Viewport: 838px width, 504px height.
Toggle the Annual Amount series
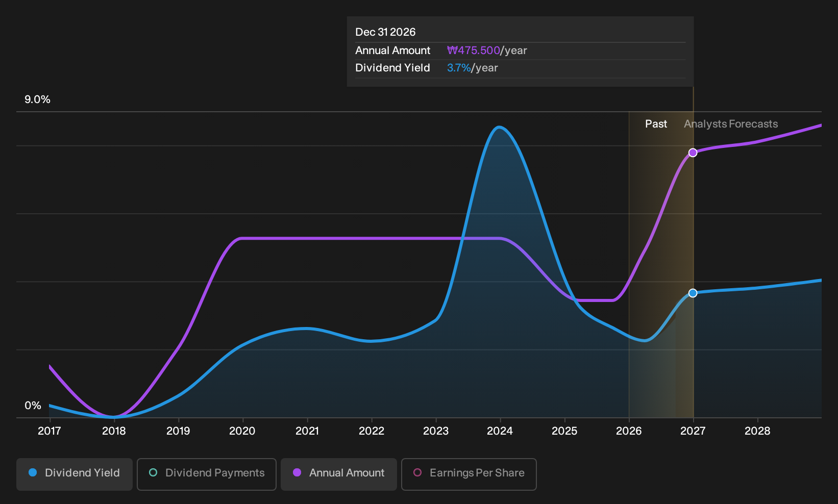[339, 474]
